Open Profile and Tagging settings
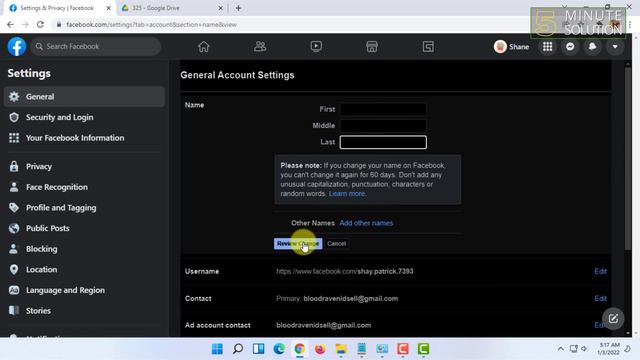The height and width of the screenshot is (360, 640). pyautogui.click(x=84, y=208)
